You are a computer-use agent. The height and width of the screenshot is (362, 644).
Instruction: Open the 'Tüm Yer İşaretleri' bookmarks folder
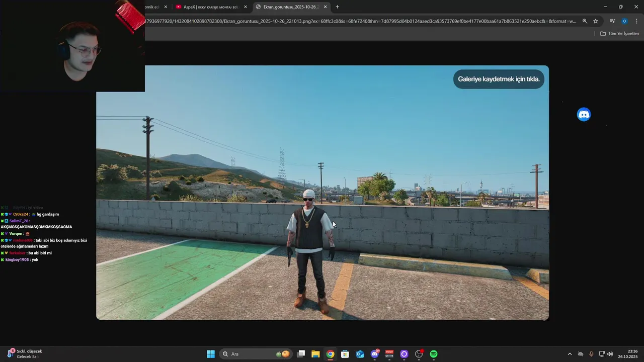619,34
